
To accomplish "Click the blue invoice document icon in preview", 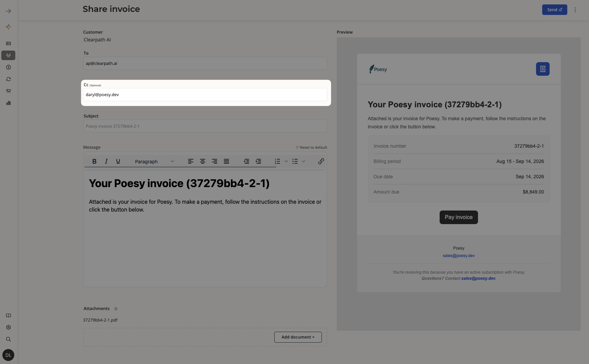I will point(542,69).
